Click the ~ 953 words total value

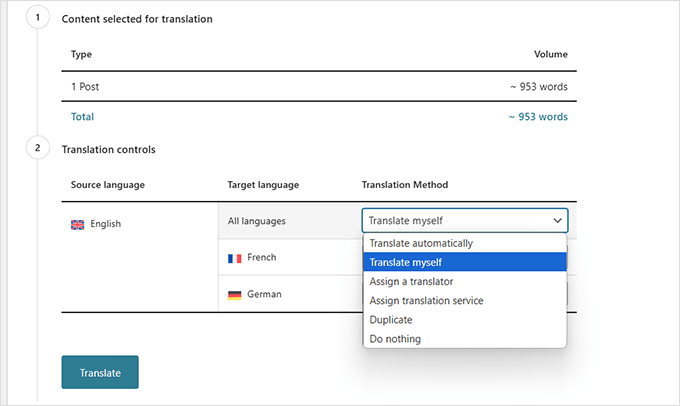(538, 117)
